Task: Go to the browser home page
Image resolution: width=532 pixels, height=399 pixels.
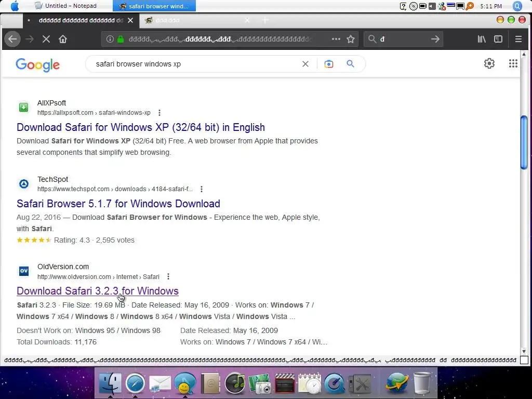Action: click(63, 39)
